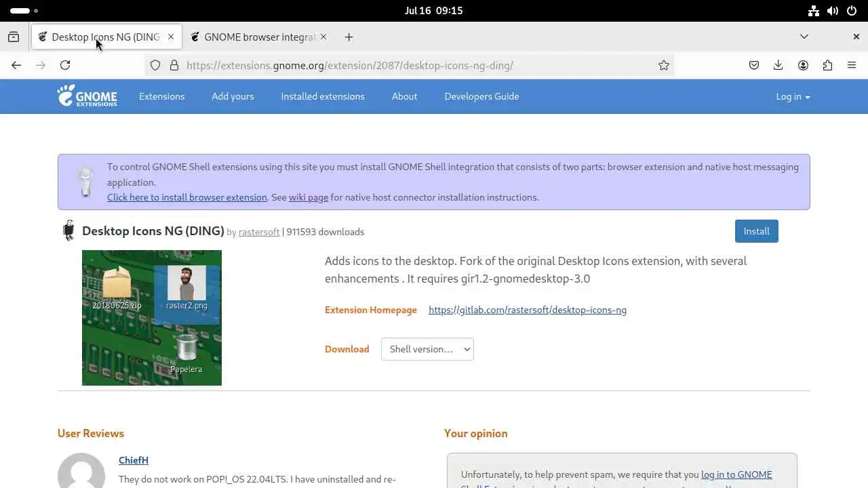The width and height of the screenshot is (868, 488).
Task: Expand the Log in dropdown
Action: 793,96
